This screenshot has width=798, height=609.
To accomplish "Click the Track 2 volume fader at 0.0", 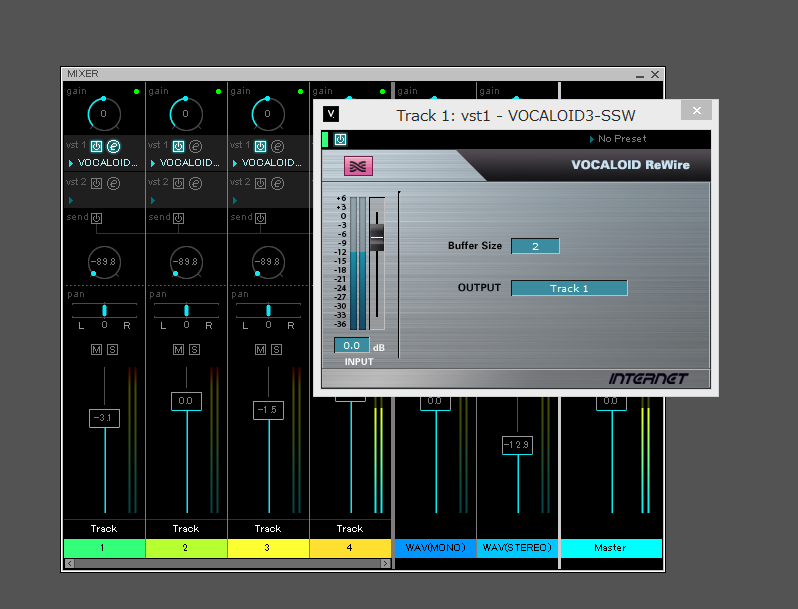I will coord(186,401).
